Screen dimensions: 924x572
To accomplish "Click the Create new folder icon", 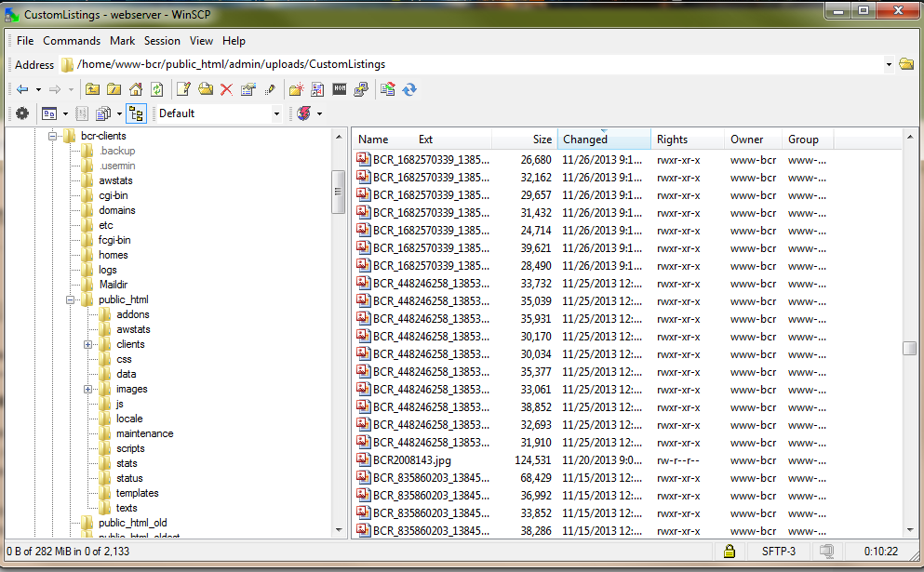I will 296,89.
